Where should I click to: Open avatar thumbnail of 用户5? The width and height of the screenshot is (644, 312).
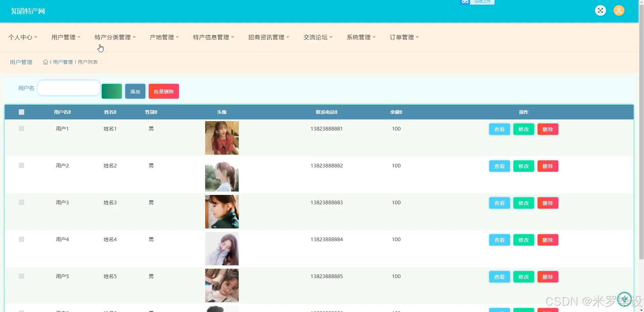[222, 285]
